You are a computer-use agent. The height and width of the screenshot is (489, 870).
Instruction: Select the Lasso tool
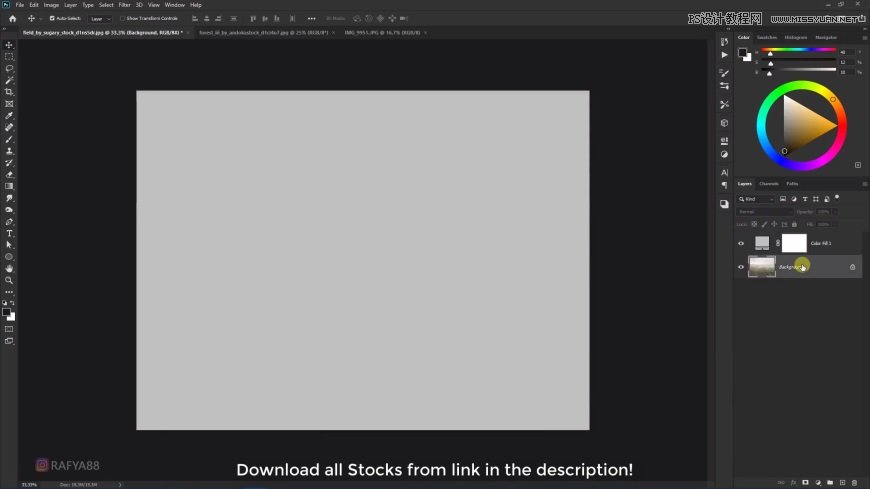point(9,69)
